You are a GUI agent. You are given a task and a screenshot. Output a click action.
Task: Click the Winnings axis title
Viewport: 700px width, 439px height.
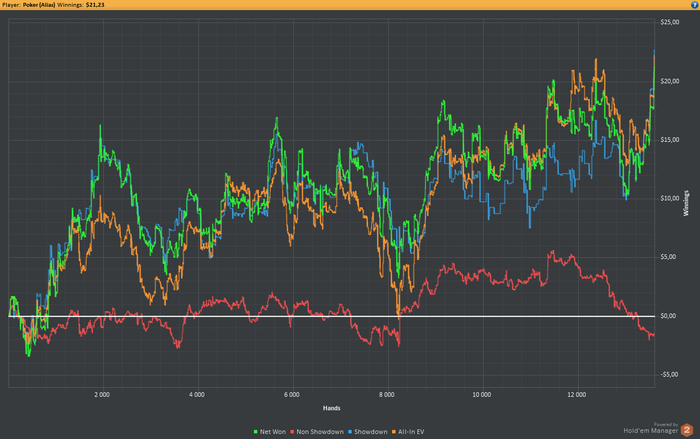[686, 203]
